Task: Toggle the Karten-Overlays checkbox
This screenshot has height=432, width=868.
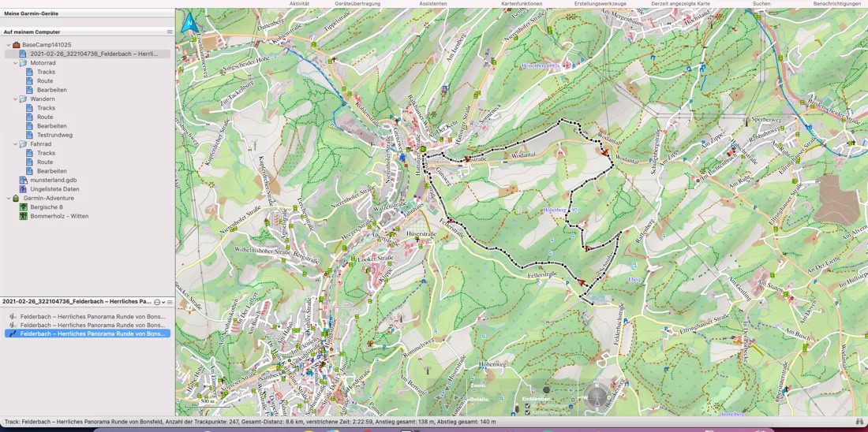Action: (x=528, y=412)
